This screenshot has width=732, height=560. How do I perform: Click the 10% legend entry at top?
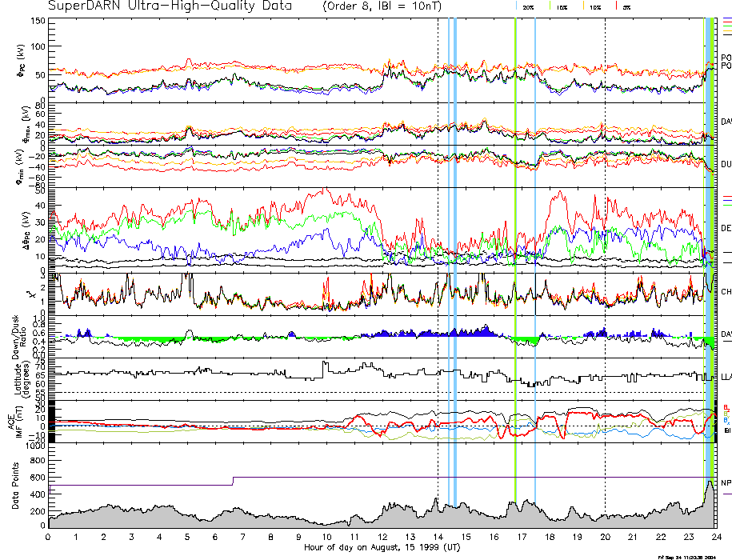click(x=594, y=6)
